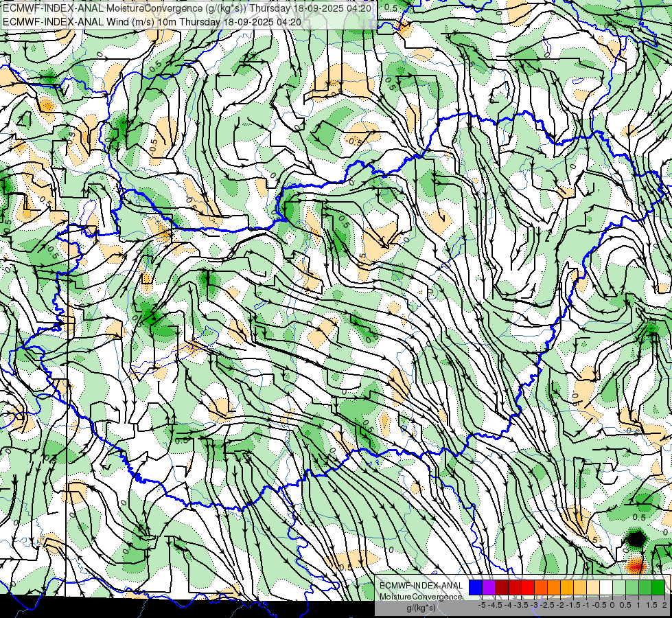Pick the bright red swatch above -3
672x618 pixels.
pos(528,588)
